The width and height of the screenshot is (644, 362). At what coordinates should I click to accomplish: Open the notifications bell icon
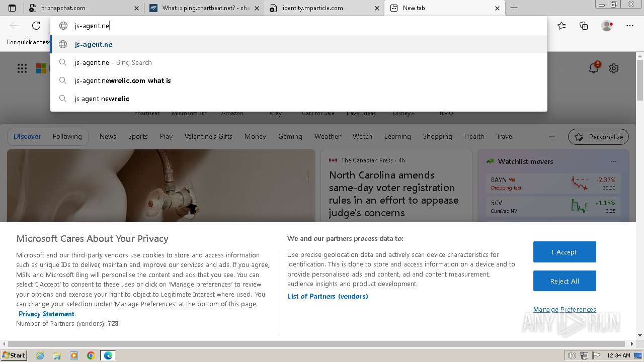point(594,68)
